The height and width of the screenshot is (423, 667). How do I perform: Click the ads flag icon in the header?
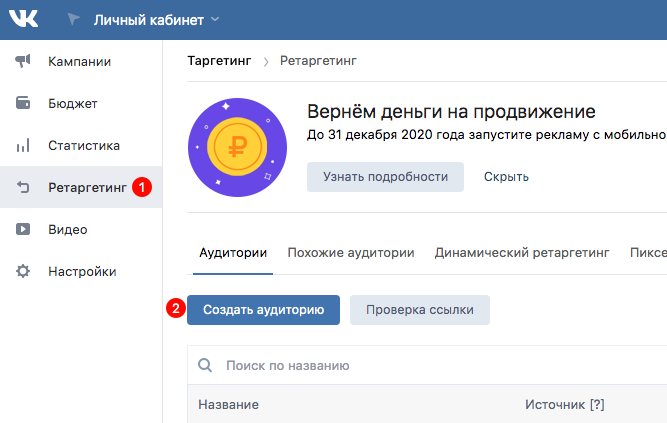[x=73, y=19]
